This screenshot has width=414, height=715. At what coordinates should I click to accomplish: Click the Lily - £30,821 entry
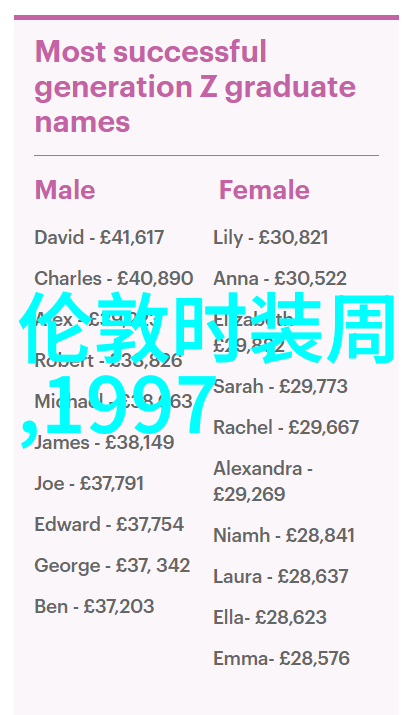(271, 238)
